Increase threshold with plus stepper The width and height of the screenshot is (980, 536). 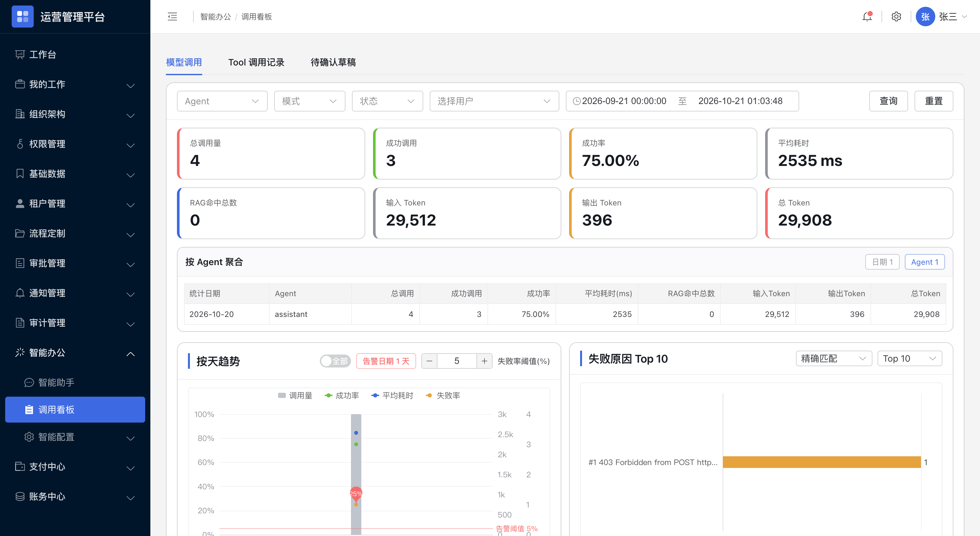[x=484, y=361]
